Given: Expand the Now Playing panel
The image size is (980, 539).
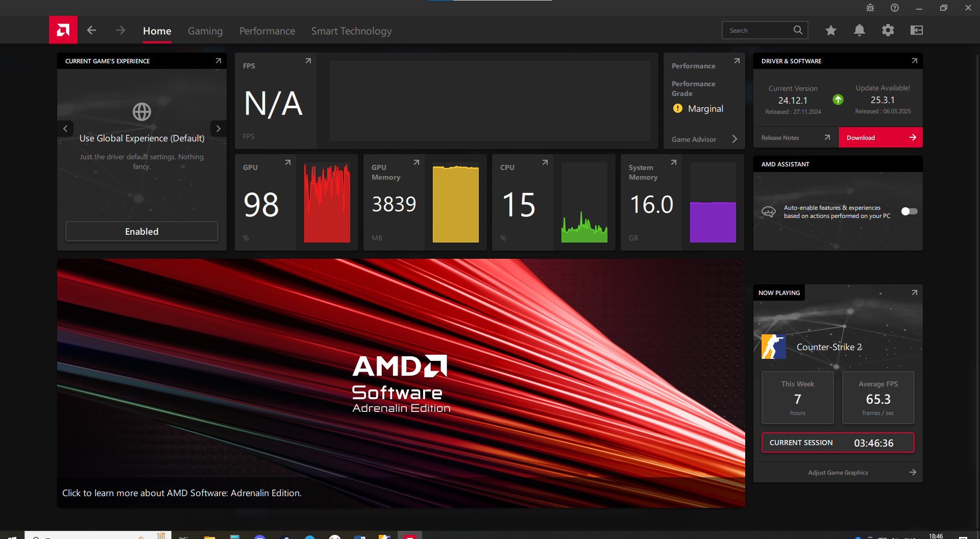Looking at the screenshot, I should 915,292.
